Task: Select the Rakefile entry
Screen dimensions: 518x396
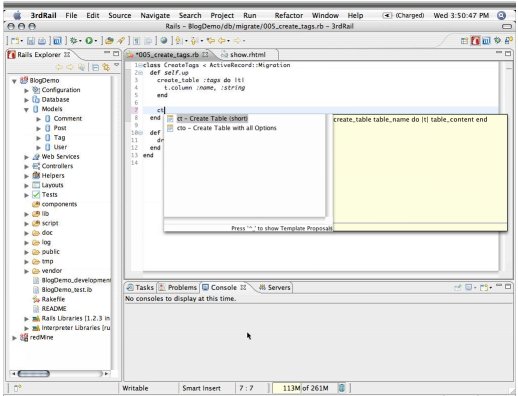Action: pyautogui.click(x=53, y=299)
